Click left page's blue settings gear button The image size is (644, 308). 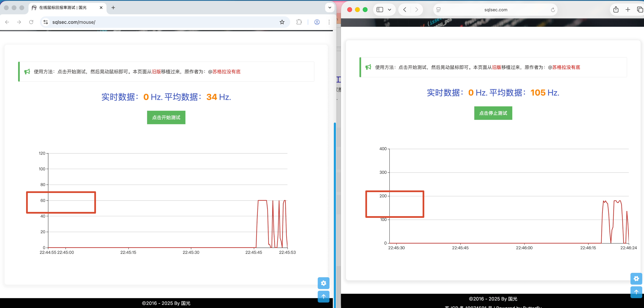[x=323, y=283]
